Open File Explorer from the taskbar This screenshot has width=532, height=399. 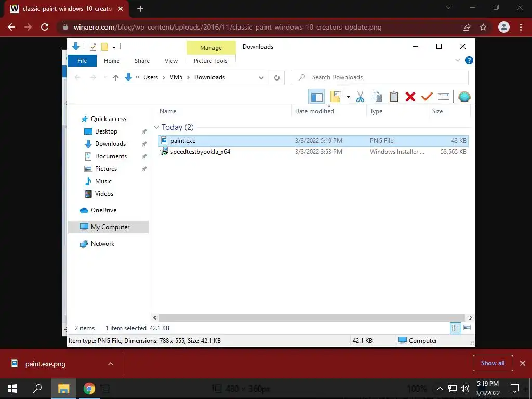63,389
